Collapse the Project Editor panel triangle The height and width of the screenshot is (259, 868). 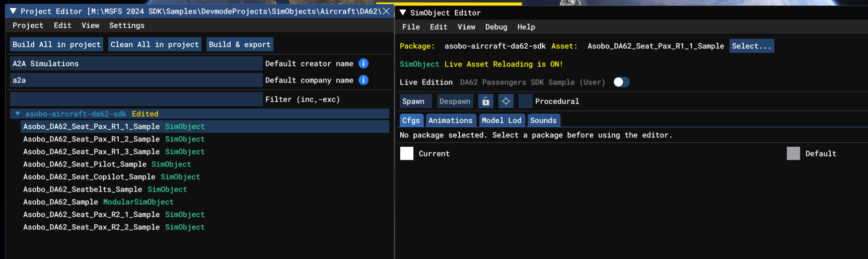[x=13, y=11]
